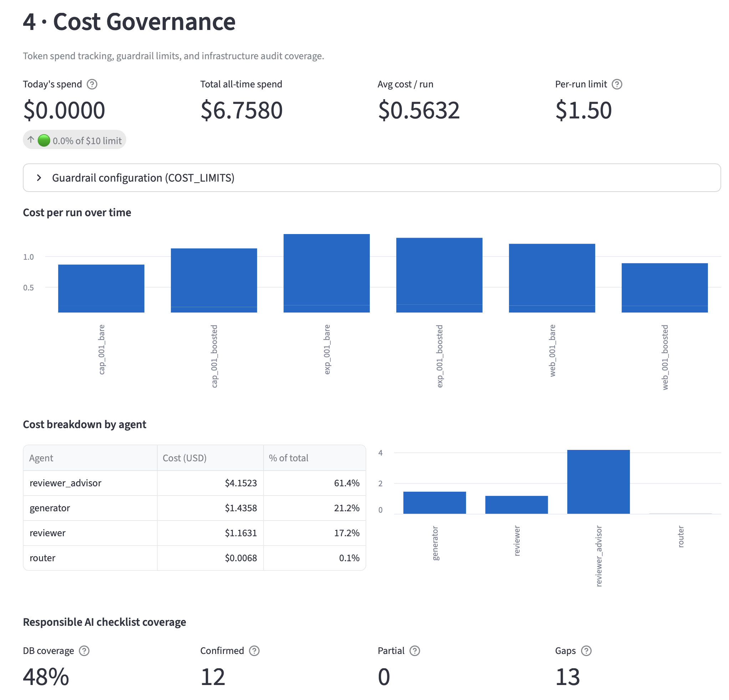Open the DB coverage help tooltip icon
The width and height of the screenshot is (729, 700).
[x=85, y=650]
